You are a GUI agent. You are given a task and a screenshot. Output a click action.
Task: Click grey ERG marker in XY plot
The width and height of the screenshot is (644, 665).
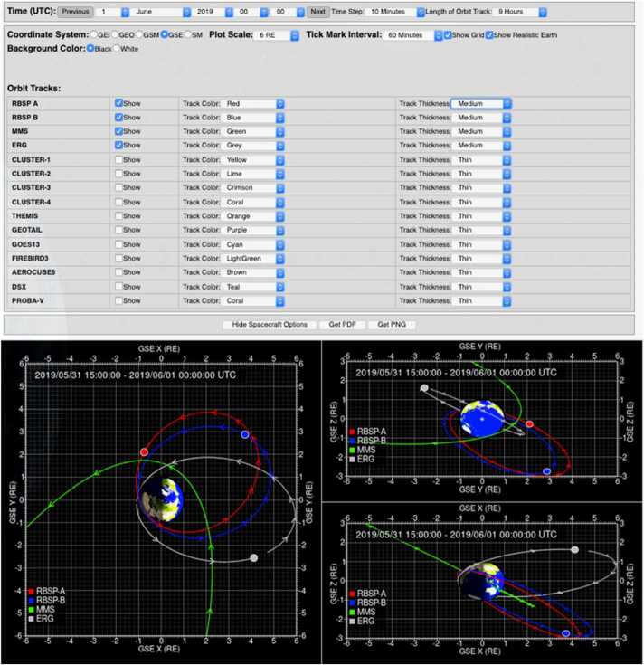point(253,557)
